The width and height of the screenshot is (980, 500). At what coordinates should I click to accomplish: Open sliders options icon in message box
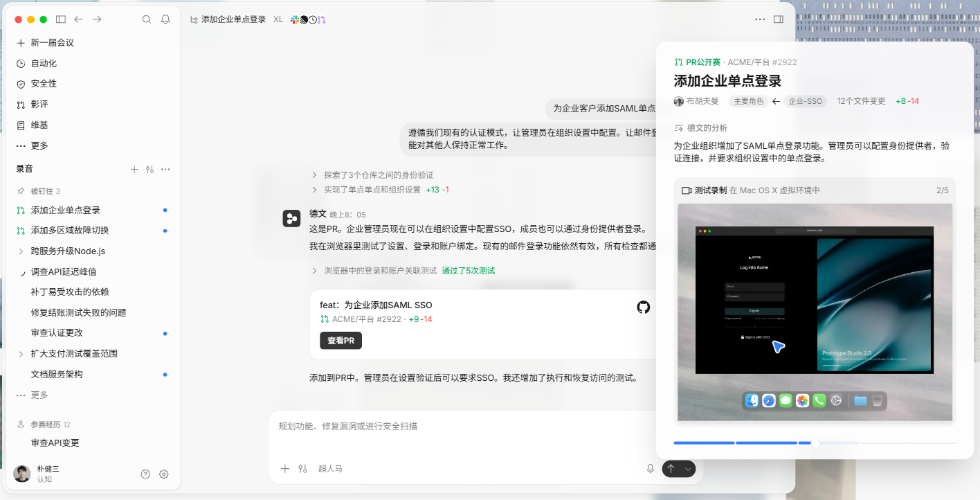tap(302, 469)
